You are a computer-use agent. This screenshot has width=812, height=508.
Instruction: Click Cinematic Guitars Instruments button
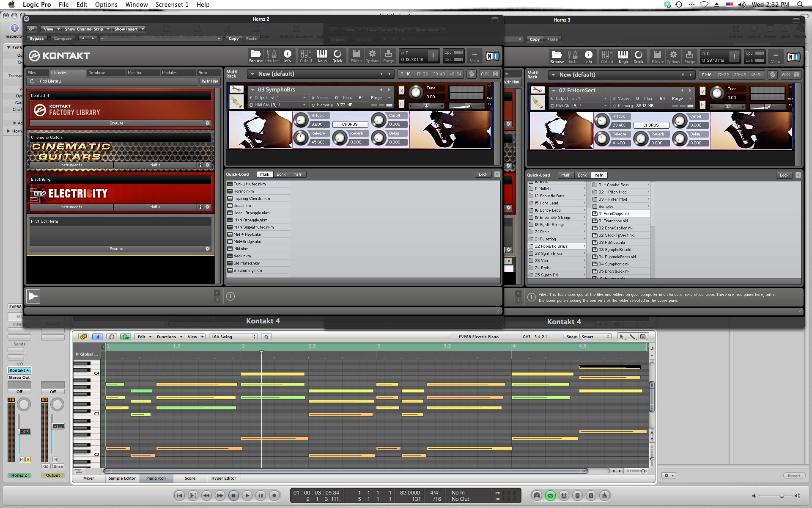point(71,165)
